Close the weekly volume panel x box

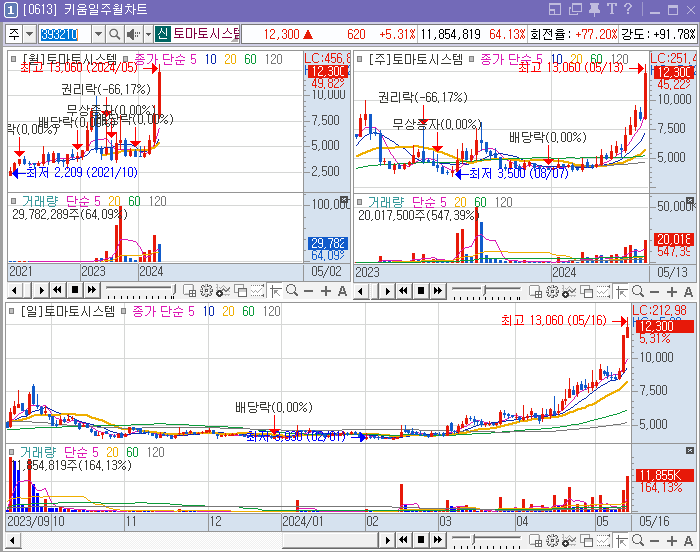(x=690, y=201)
